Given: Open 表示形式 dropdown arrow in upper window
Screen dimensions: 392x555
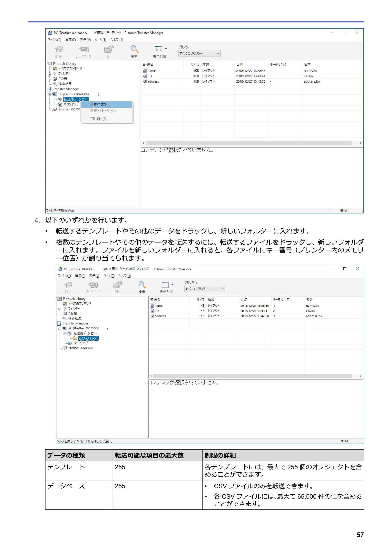Looking at the screenshot, I should 166,49.
